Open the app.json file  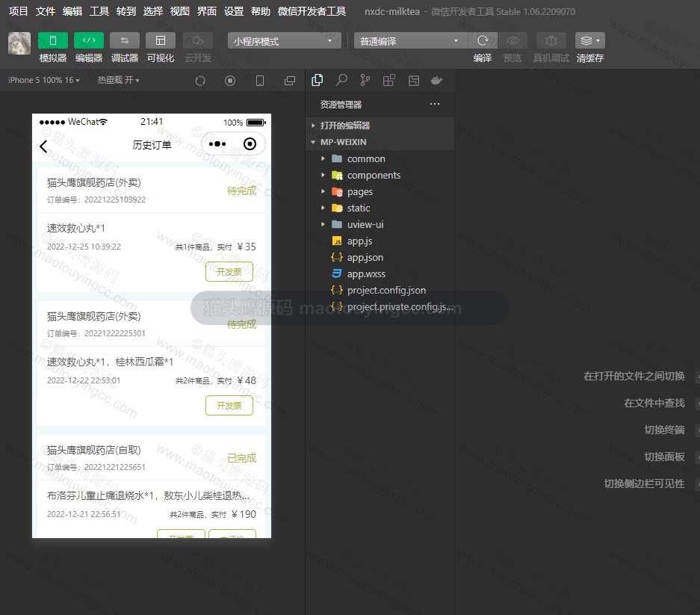380,257
